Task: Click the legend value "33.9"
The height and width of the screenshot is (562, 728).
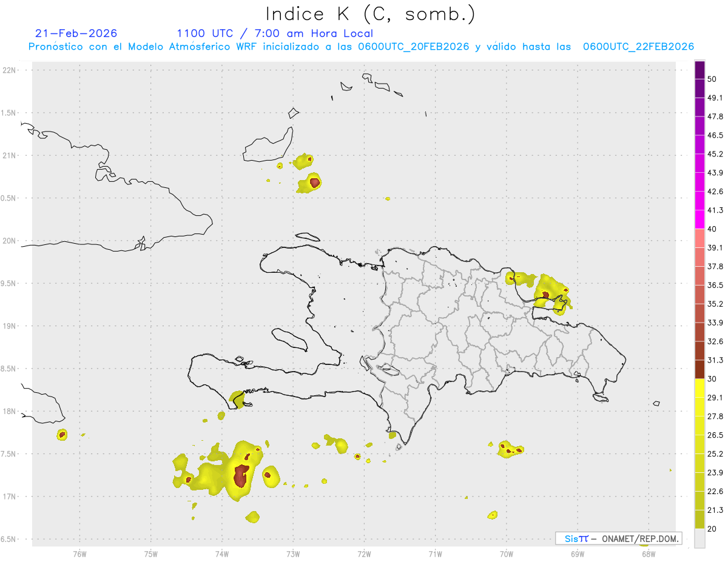Action: [715, 323]
